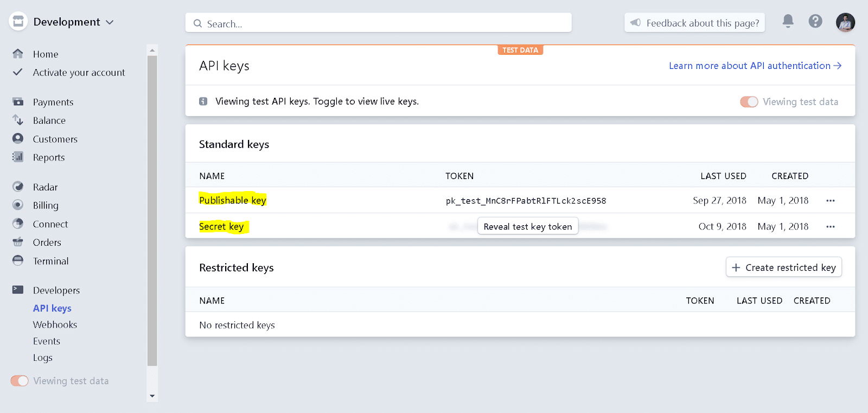Click the Sep 27, 2018 last used date
The image size is (868, 413).
719,200
